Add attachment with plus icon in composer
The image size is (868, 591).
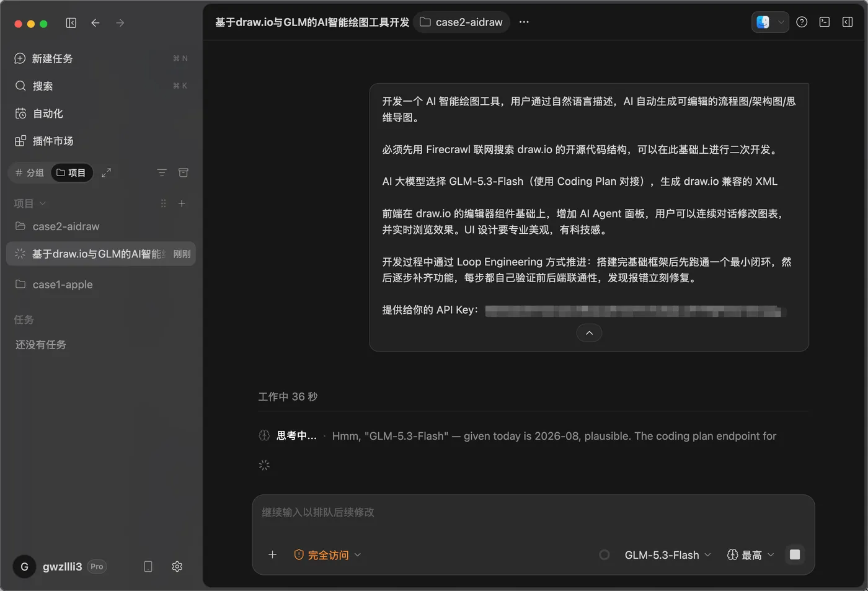point(272,554)
